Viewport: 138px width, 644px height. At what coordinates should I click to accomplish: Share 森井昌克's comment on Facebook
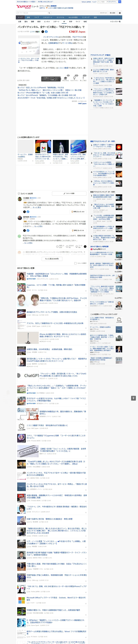(x=28, y=231)
